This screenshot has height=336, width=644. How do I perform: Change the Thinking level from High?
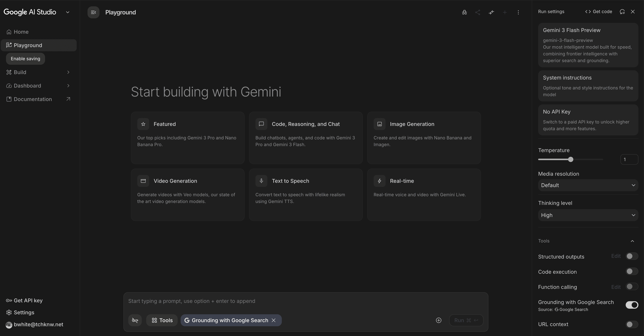588,215
